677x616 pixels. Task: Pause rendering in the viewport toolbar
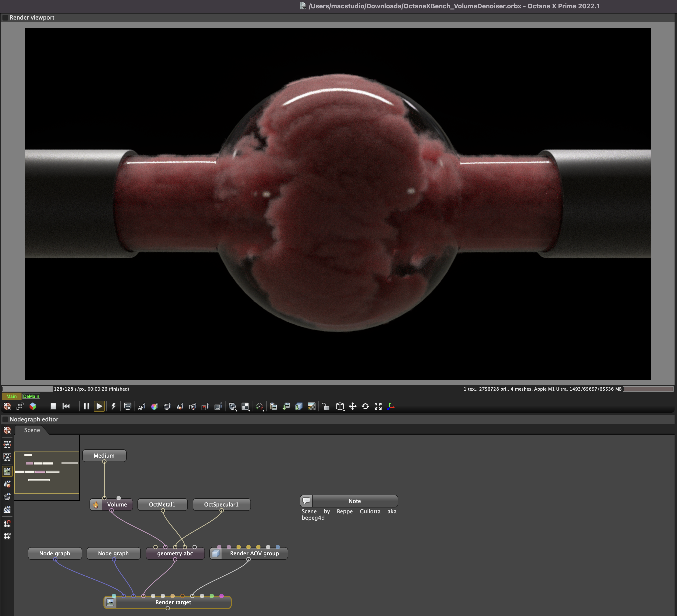click(86, 407)
